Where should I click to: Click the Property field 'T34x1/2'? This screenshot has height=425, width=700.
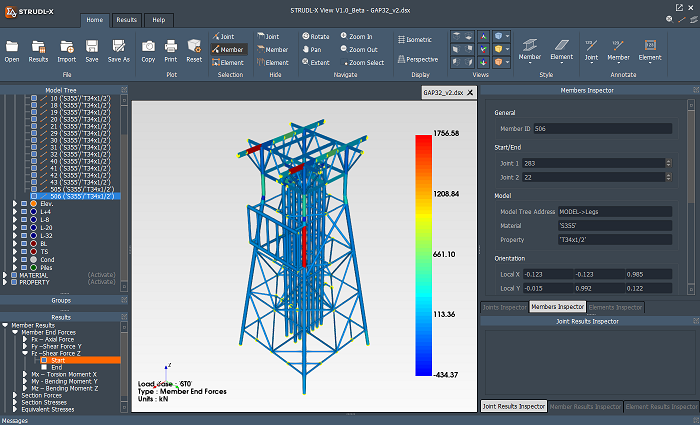coord(615,240)
